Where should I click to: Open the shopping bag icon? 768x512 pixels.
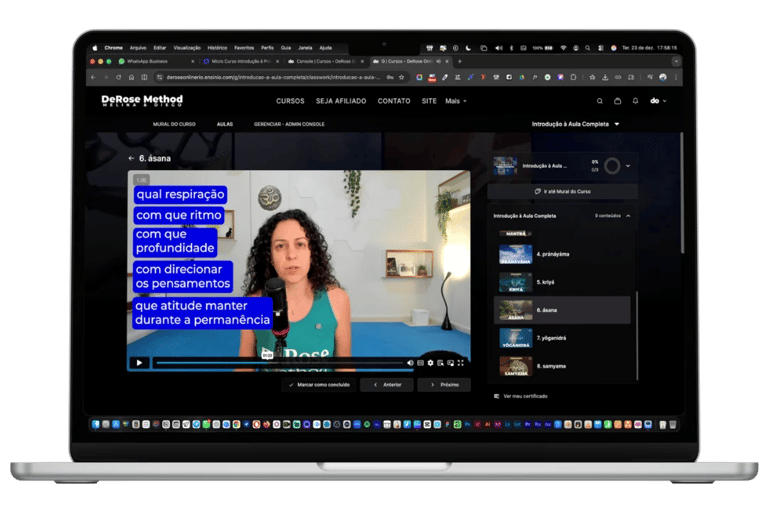(618, 101)
